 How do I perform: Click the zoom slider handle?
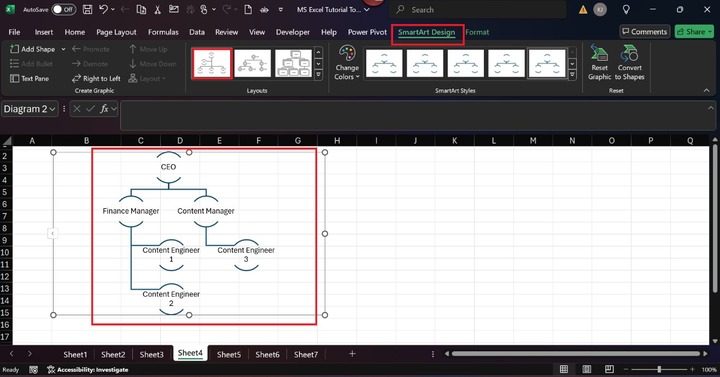(659, 369)
